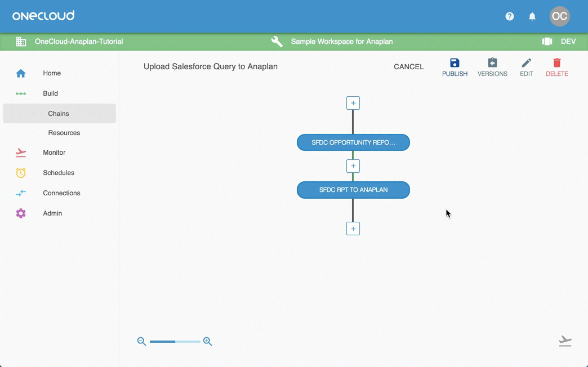Viewport: 588px width, 367px height.
Task: Click the airplane icon in the bottom-right corner
Action: (565, 341)
